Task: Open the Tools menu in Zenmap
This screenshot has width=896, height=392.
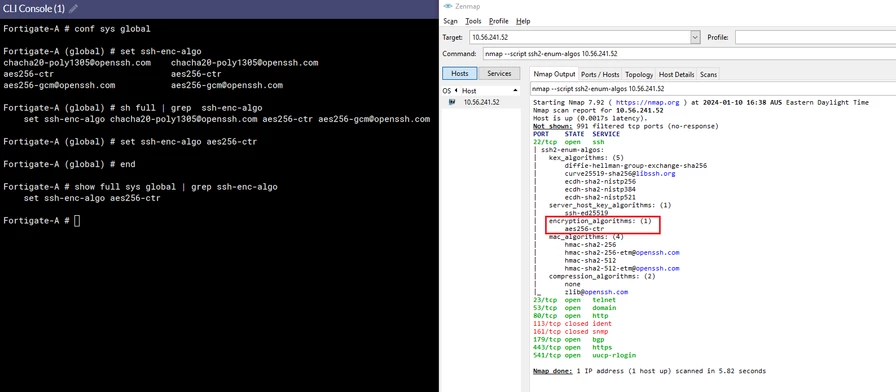Action: [x=473, y=21]
